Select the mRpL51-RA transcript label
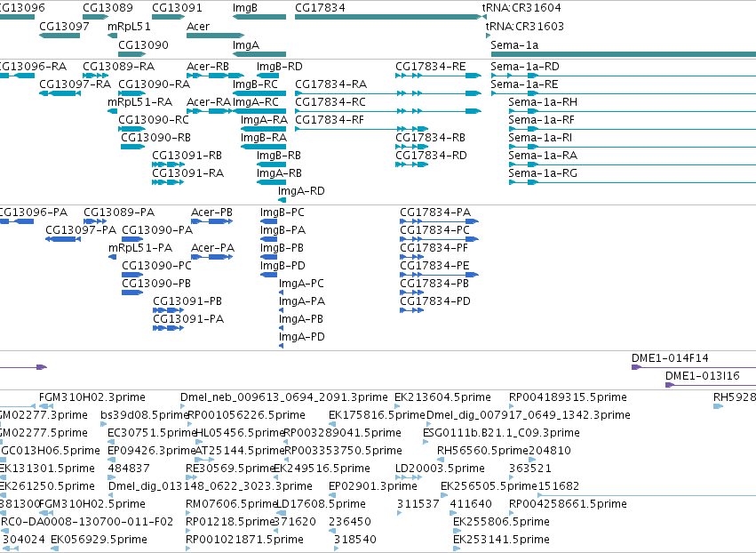The width and height of the screenshot is (756, 553). (x=139, y=102)
